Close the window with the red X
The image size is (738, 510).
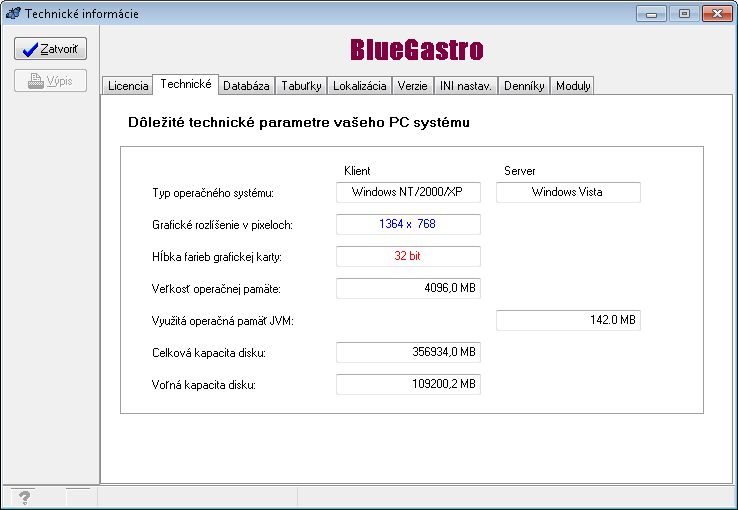tap(717, 14)
